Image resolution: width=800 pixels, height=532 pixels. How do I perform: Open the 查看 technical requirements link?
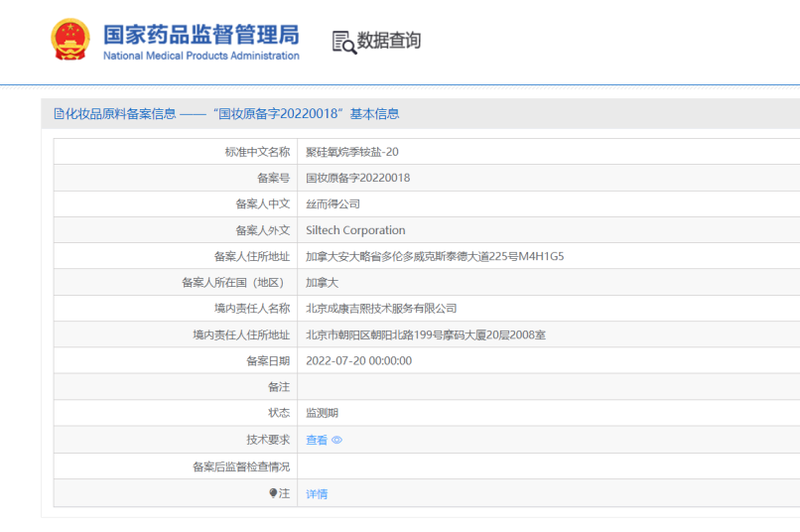point(316,441)
